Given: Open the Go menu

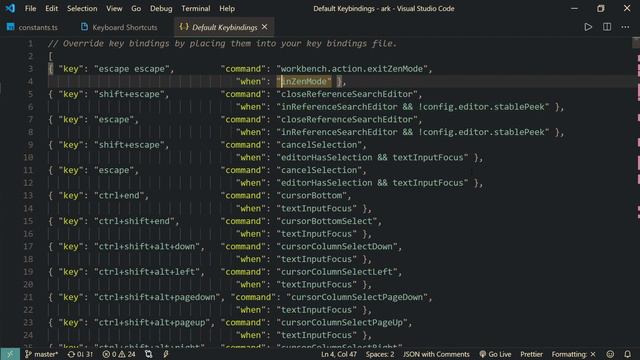Looking at the screenshot, I should [x=136, y=9].
